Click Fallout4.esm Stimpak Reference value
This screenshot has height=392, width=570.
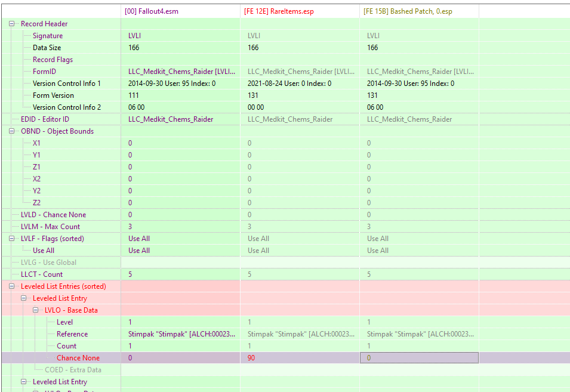(182, 334)
